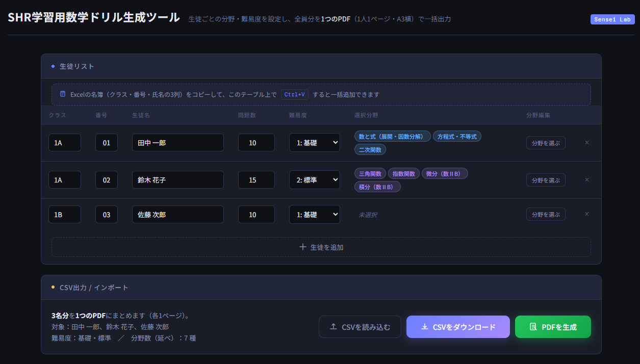
Task: Click the 二次関数 topic tag
Action: click(x=370, y=150)
